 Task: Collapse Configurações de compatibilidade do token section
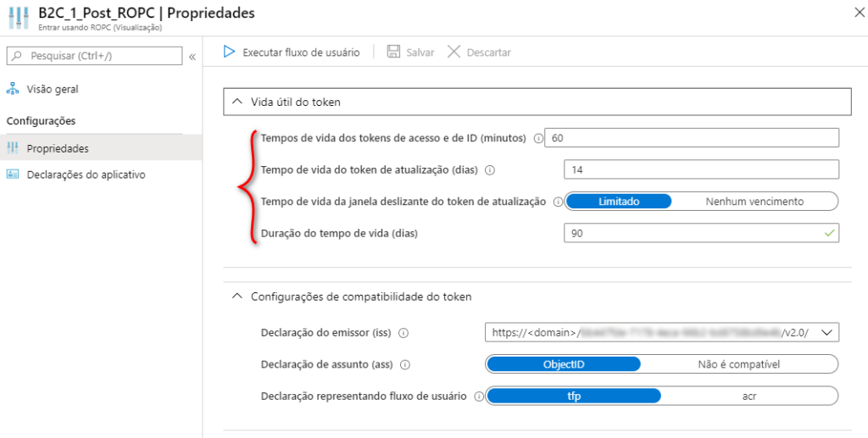pyautogui.click(x=236, y=297)
